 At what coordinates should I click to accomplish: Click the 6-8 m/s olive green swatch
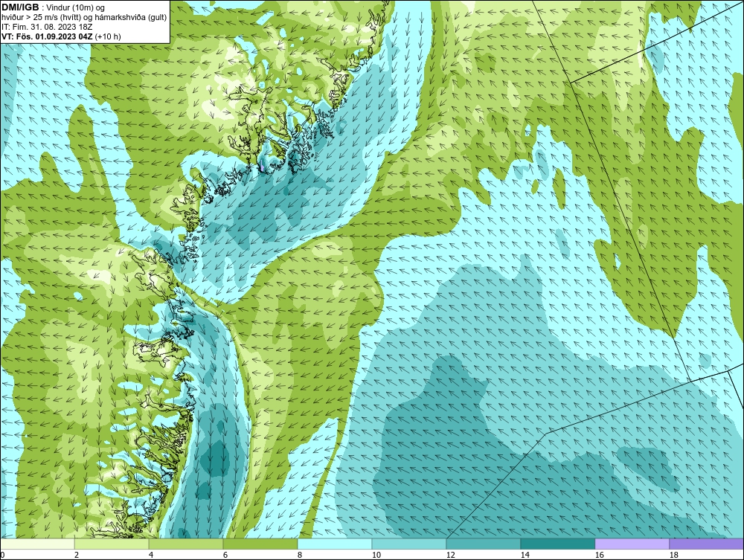260,544
